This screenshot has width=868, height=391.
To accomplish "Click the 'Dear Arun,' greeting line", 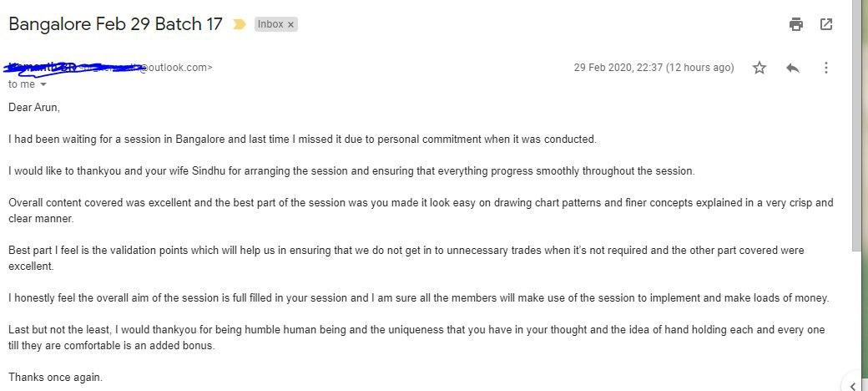I will pos(33,108).
